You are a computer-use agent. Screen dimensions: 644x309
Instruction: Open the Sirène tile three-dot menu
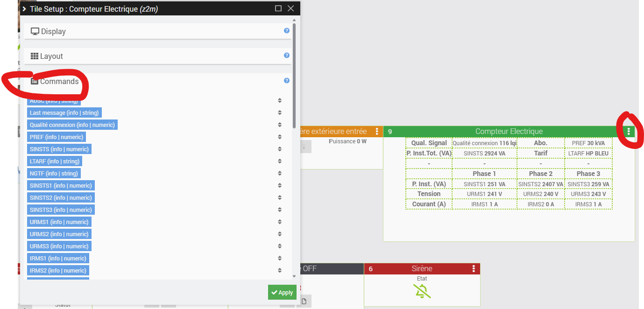click(474, 268)
